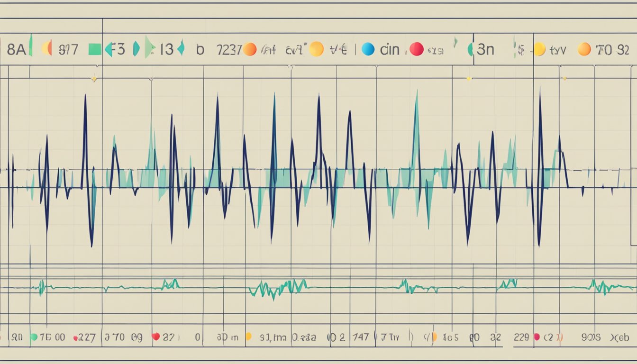Click the red heart marker beside 27
The image size is (637, 364).
pyautogui.click(x=155, y=337)
